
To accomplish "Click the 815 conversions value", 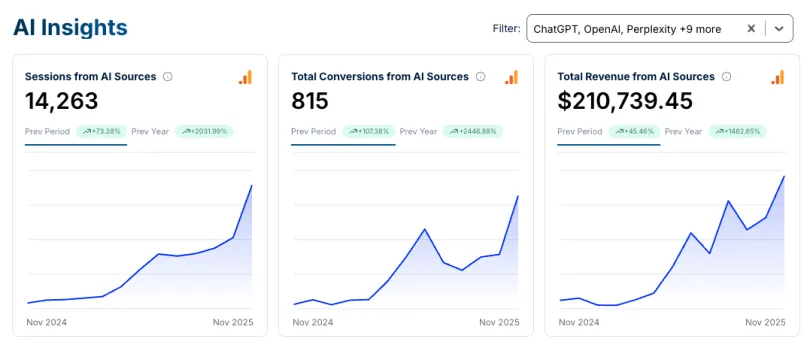I will click(309, 101).
